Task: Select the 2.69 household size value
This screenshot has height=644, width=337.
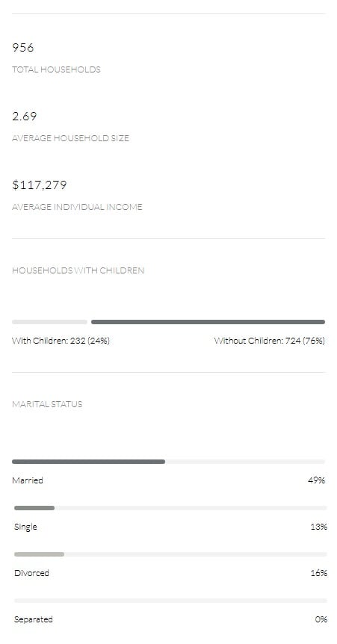Action: (x=25, y=117)
